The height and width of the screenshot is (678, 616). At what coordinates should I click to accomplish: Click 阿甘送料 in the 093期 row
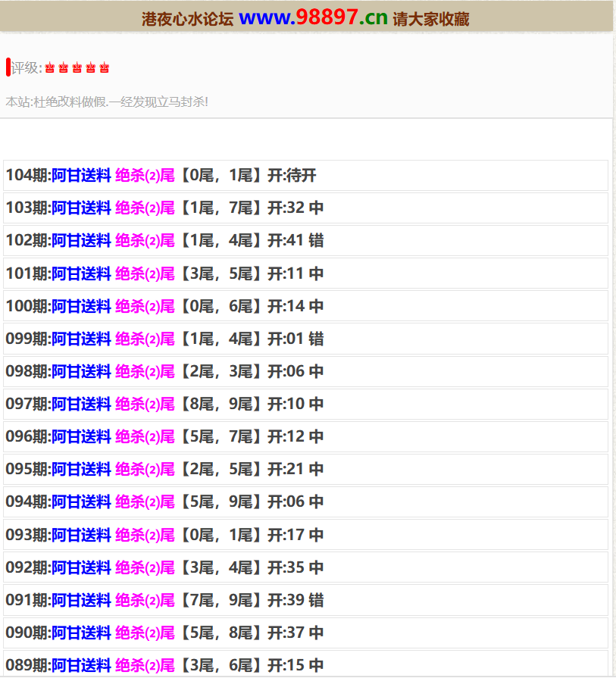(x=81, y=535)
